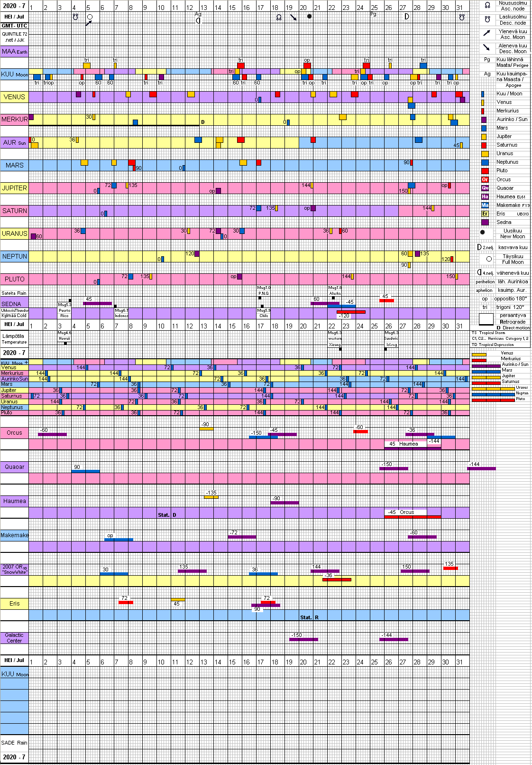Select the VENUS row label

coord(14,97)
